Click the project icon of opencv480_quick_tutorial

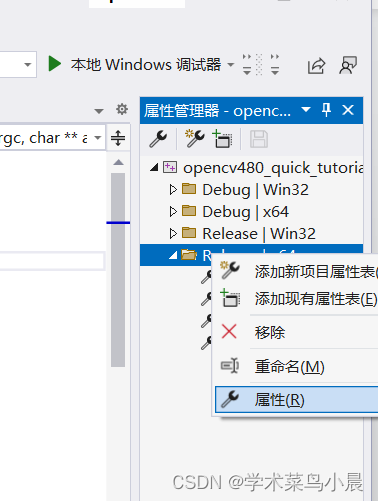170,167
